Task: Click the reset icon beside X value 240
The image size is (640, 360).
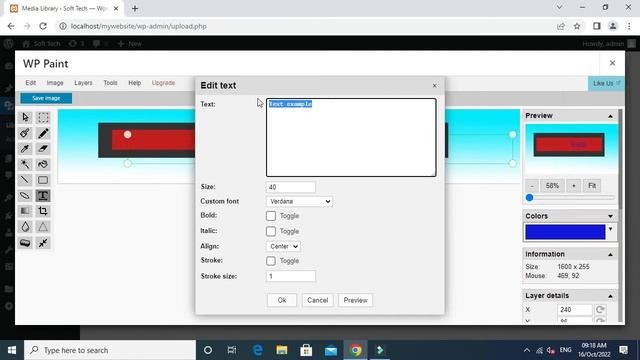Action: 600,310
